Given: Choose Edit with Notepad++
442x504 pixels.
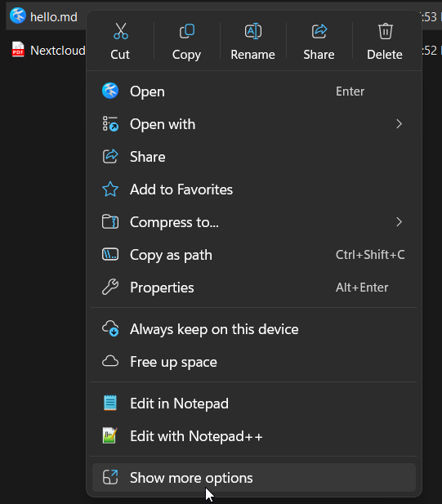Looking at the screenshot, I should click(254, 436).
